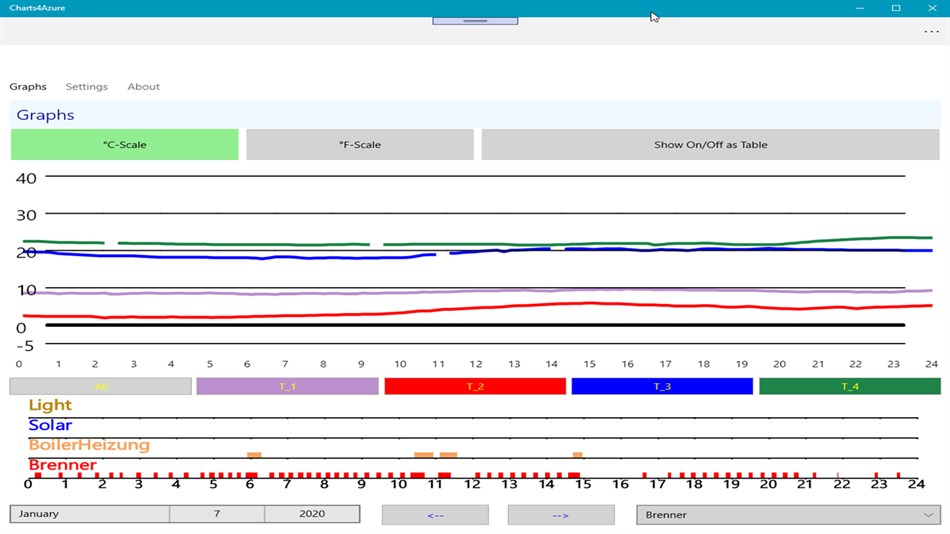This screenshot has height=534, width=950.
Task: Close the Charts4Azure window
Action: [932, 8]
